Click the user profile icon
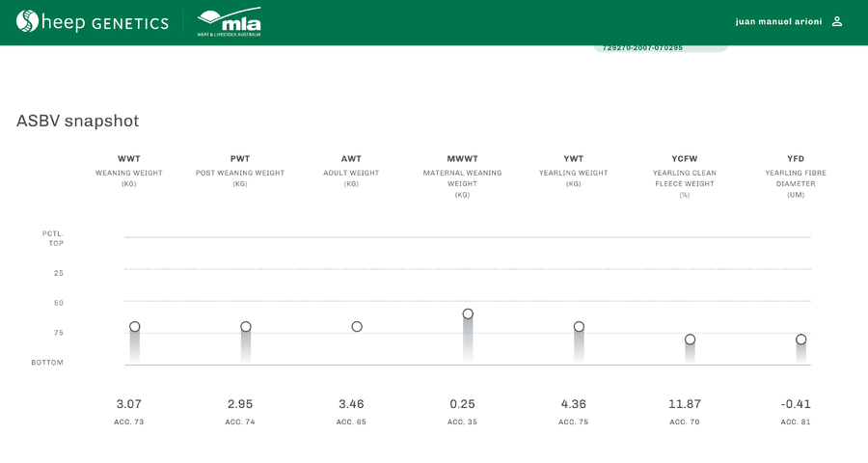The image size is (868, 463). [x=837, y=21]
